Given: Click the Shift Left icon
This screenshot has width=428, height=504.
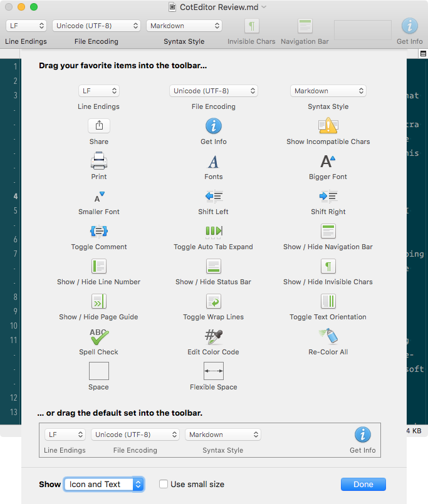Looking at the screenshot, I should pos(214,196).
